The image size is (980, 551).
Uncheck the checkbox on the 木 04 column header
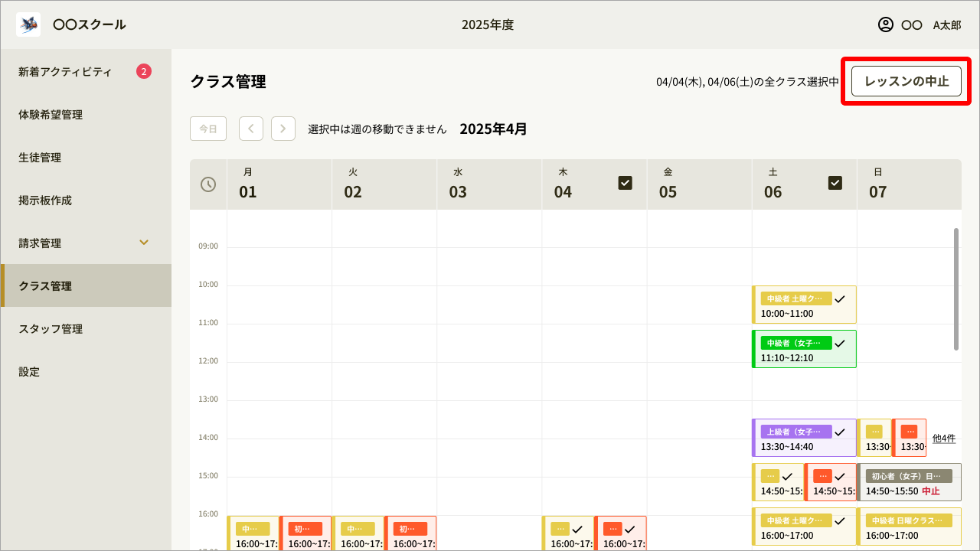(626, 182)
